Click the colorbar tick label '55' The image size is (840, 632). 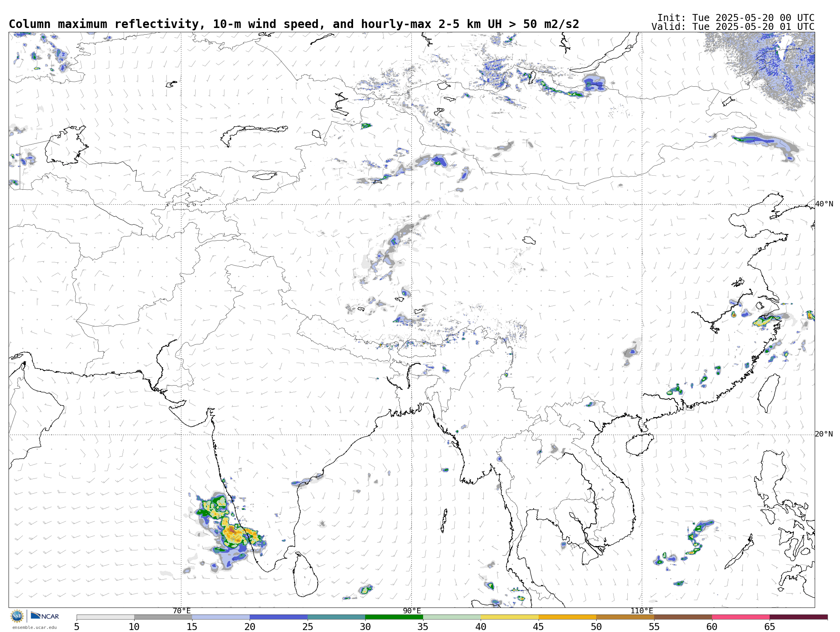point(654,627)
